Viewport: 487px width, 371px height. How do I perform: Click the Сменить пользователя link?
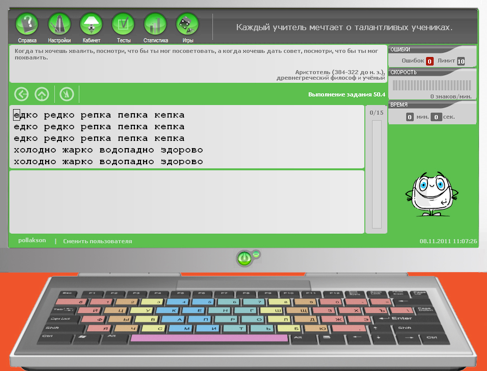tap(98, 241)
